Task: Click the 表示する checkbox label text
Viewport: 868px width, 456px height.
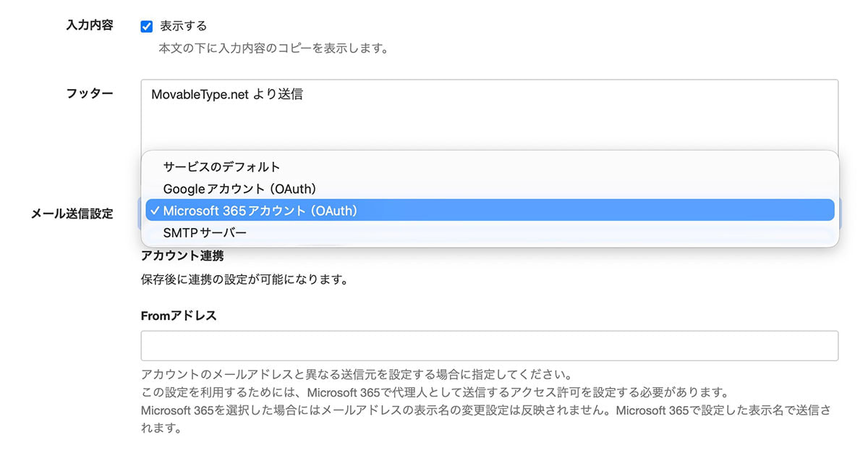Action: pos(183,26)
